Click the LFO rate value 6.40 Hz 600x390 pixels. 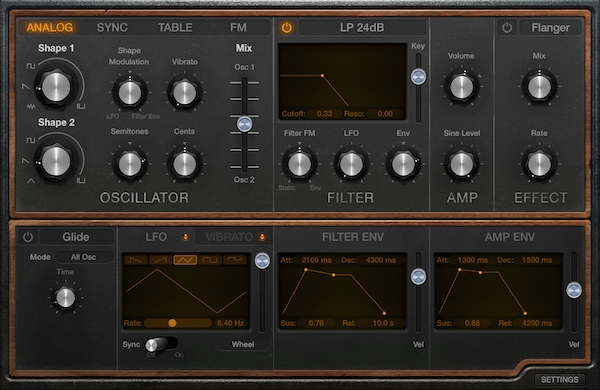(230, 323)
